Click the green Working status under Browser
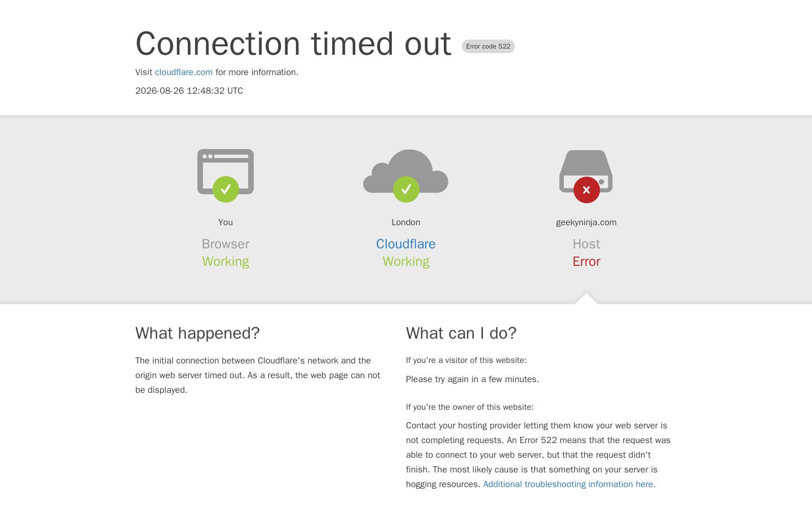This screenshot has height=508, width=812. click(226, 261)
